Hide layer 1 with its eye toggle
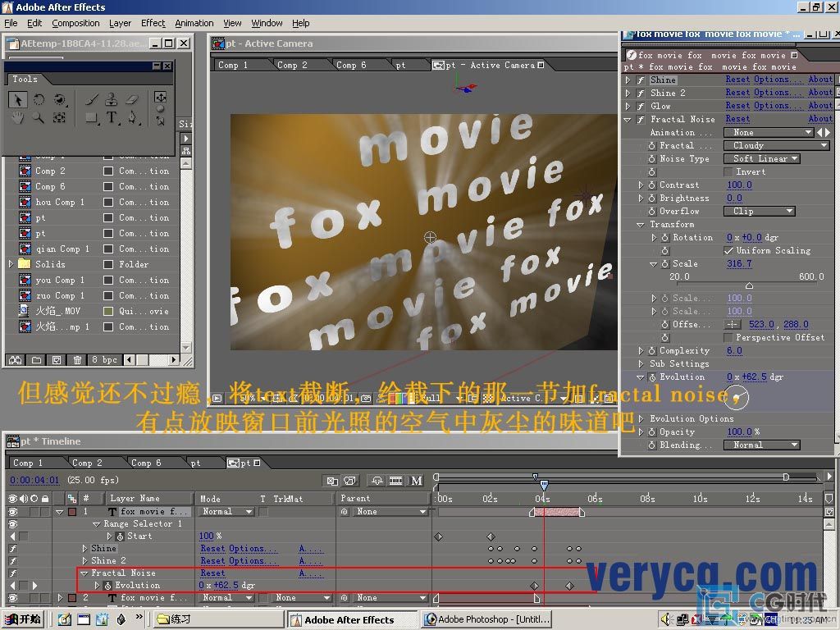This screenshot has height=630, width=840. [12, 512]
